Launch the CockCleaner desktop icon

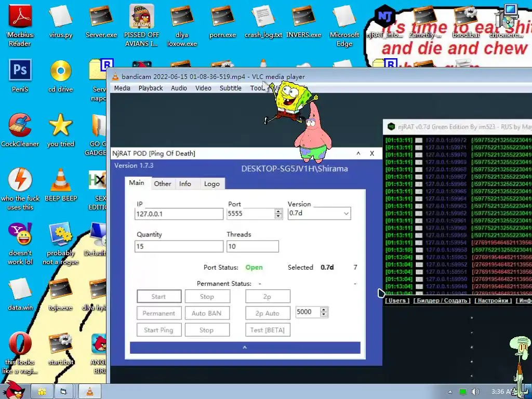coord(20,130)
